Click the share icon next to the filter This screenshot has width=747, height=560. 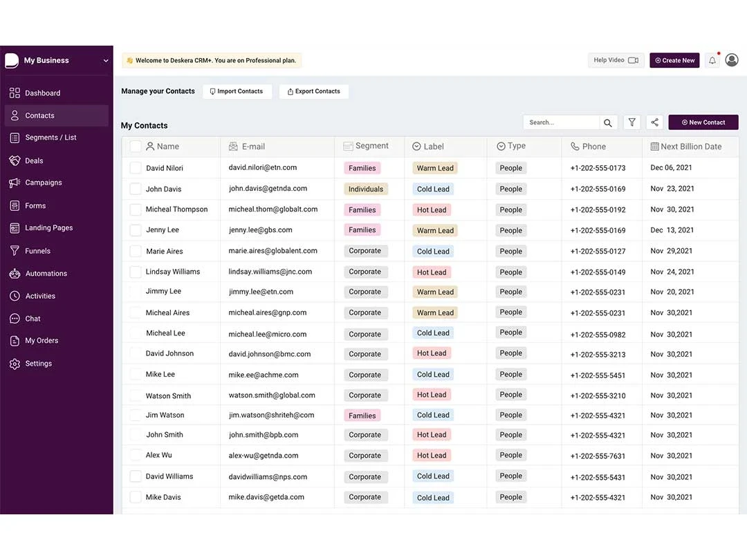point(654,122)
